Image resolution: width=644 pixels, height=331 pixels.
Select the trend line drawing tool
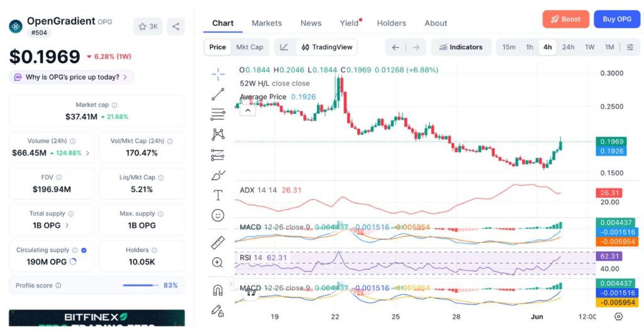pos(218,94)
